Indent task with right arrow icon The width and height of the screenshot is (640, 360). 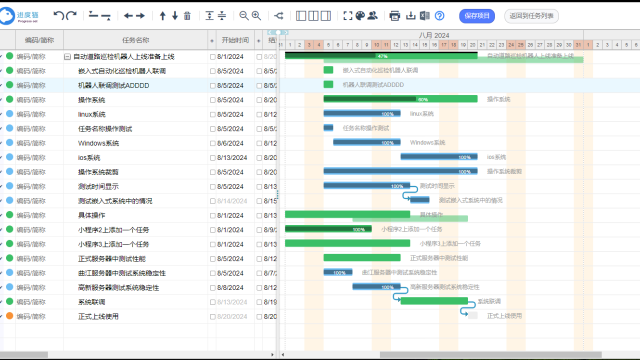pyautogui.click(x=140, y=16)
